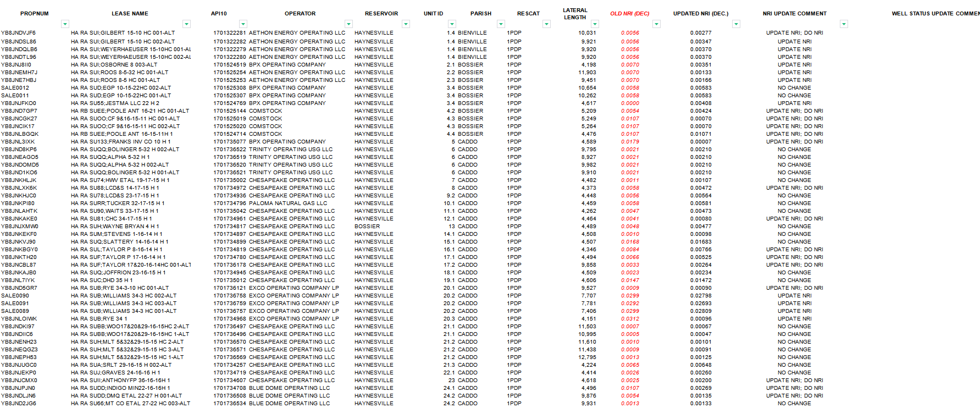The height and width of the screenshot is (408, 980).
Task: Select the OPERATOR header cell
Action: coord(300,14)
